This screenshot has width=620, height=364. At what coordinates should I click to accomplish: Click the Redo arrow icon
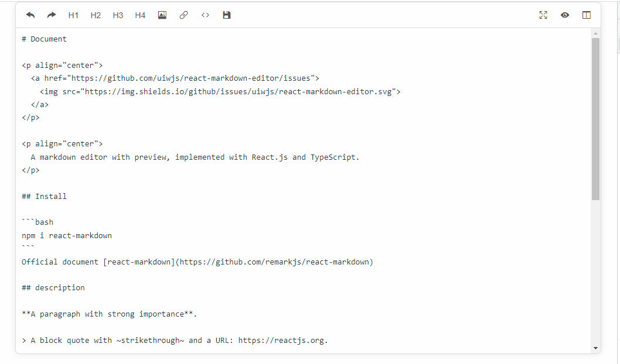51,15
